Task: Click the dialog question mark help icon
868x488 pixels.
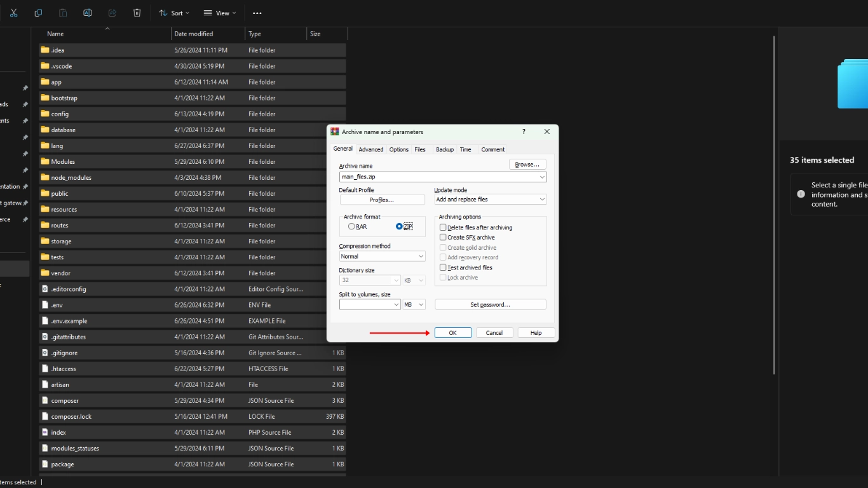Action: pyautogui.click(x=524, y=132)
